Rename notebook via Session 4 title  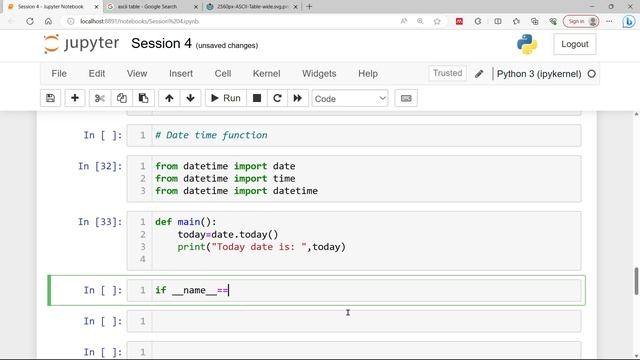pos(161,43)
